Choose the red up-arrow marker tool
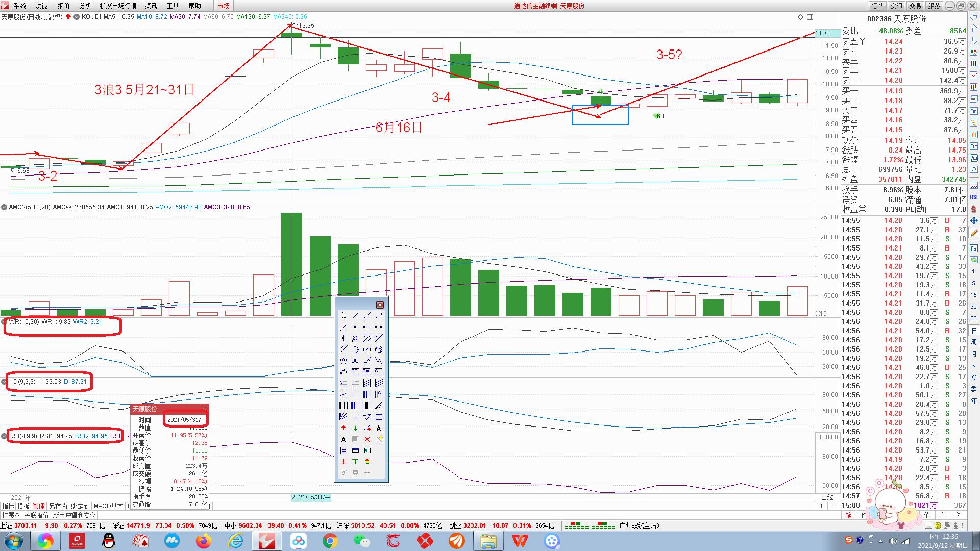980x551 pixels. pos(344,428)
